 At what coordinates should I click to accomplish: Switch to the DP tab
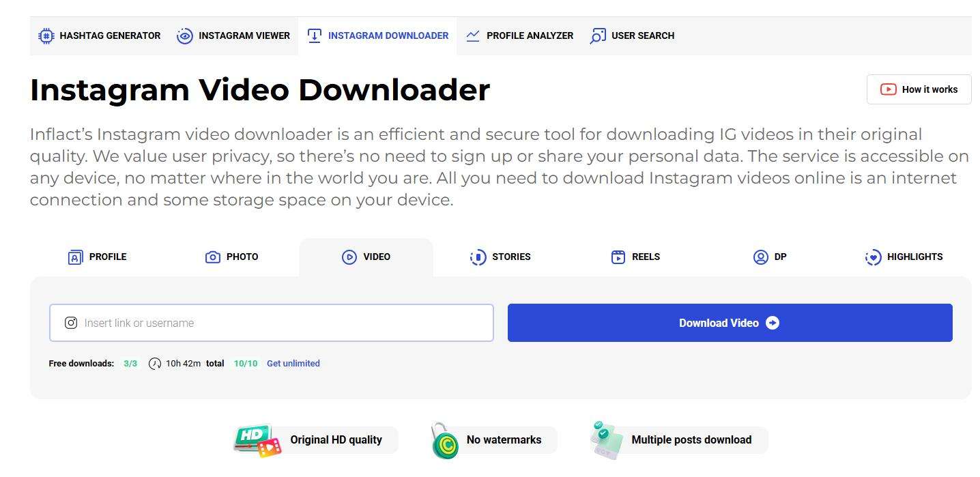[769, 257]
